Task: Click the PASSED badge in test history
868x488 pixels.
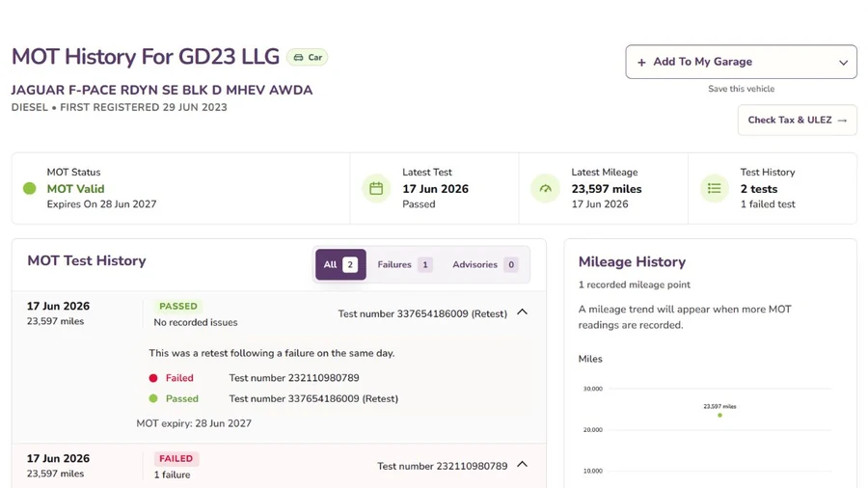Action: [x=178, y=307]
